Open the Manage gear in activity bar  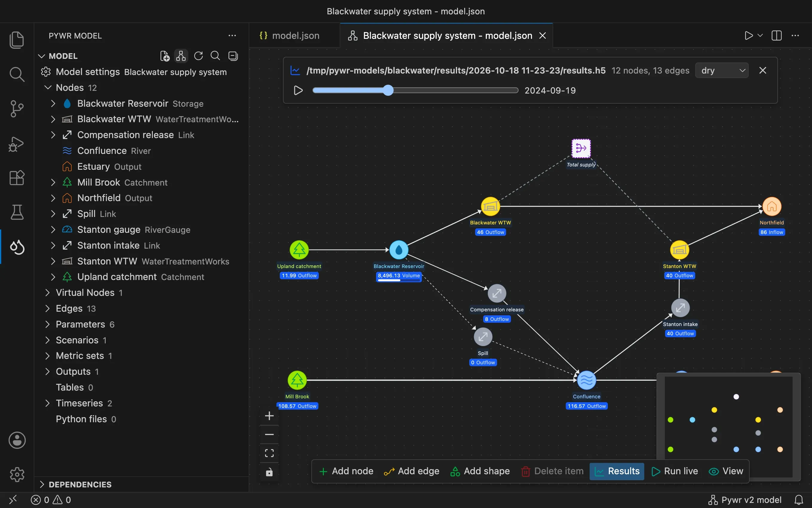(x=17, y=475)
